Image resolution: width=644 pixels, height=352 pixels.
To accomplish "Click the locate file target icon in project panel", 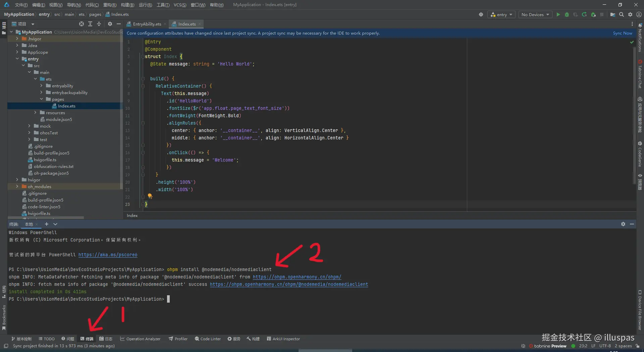I will click(82, 24).
